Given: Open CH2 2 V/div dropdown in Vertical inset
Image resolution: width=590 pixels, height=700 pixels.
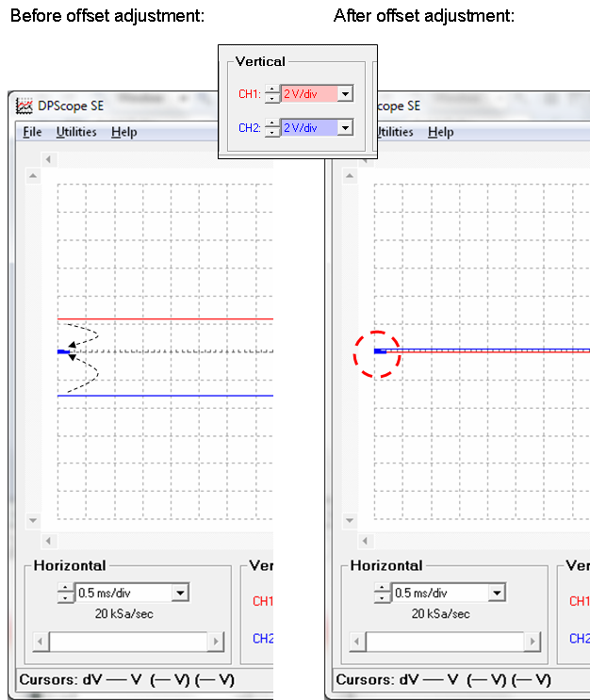Looking at the screenshot, I should (x=345, y=128).
